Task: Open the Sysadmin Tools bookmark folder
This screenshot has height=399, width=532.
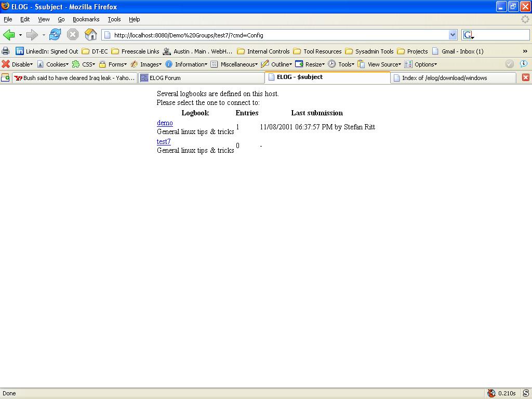Action: point(369,51)
